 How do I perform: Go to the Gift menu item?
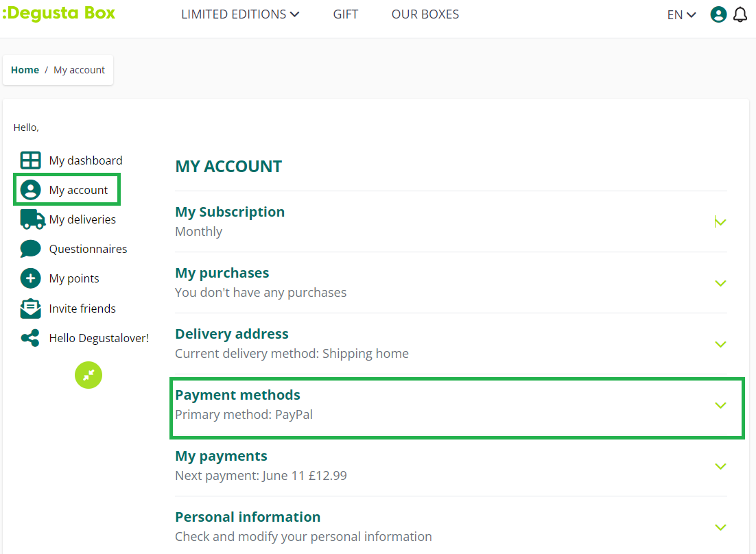[x=346, y=14]
